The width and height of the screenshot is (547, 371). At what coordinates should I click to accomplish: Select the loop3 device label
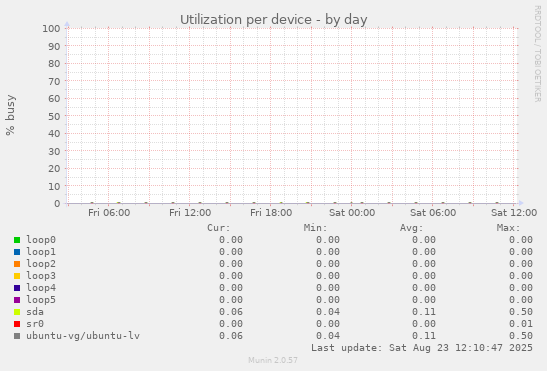(41, 276)
